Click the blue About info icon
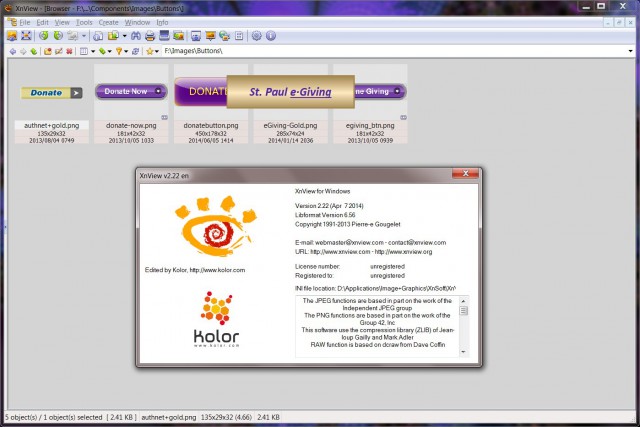This screenshot has height=427, width=640. [x=271, y=36]
